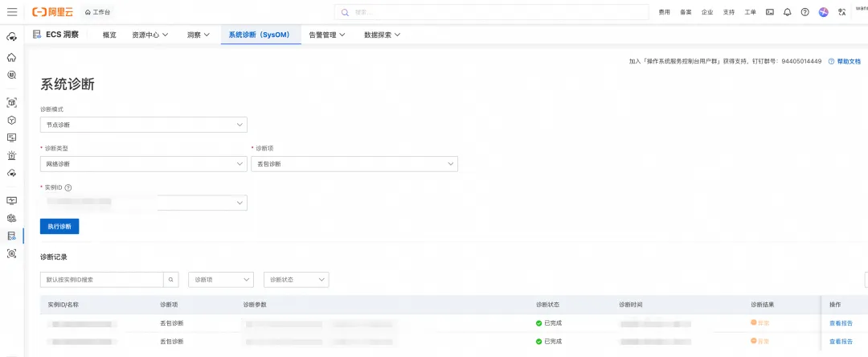Select the 系统诊断（SysOM） tab
This screenshot has width=868, height=357.
[260, 35]
